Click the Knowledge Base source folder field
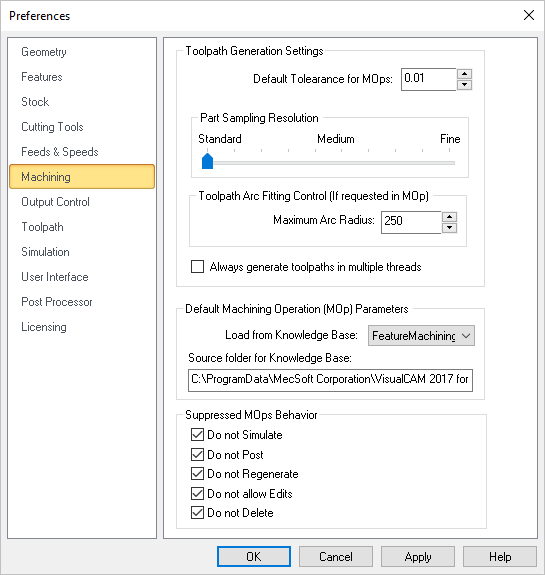 coord(330,380)
